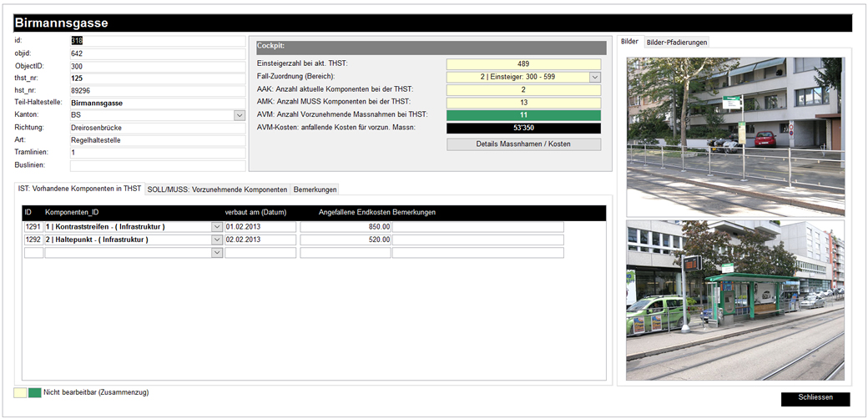Open the empty new-row component dropdown

point(217,253)
